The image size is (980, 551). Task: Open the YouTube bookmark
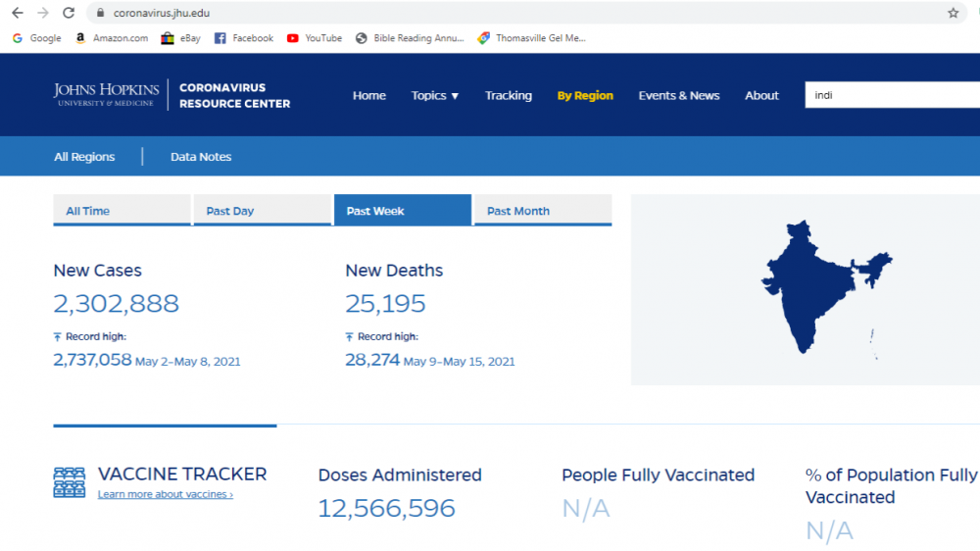pyautogui.click(x=315, y=38)
